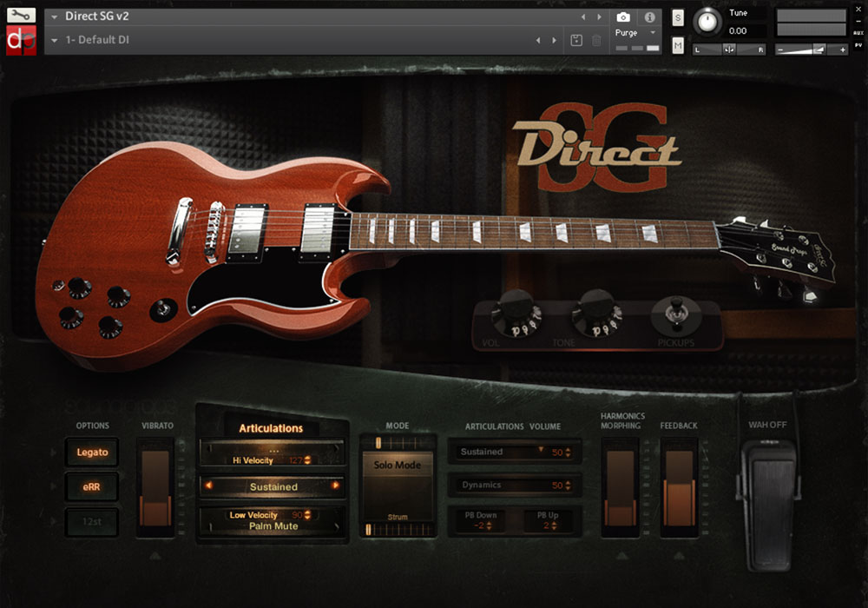The height and width of the screenshot is (608, 868).
Task: Click triangle beneath Harmonics Morphing slider
Action: pos(622,555)
